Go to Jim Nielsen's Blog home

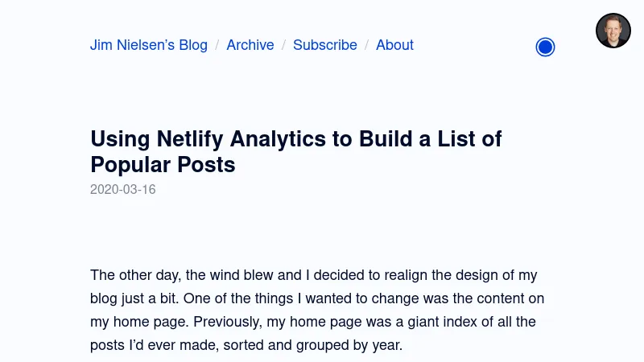[149, 45]
